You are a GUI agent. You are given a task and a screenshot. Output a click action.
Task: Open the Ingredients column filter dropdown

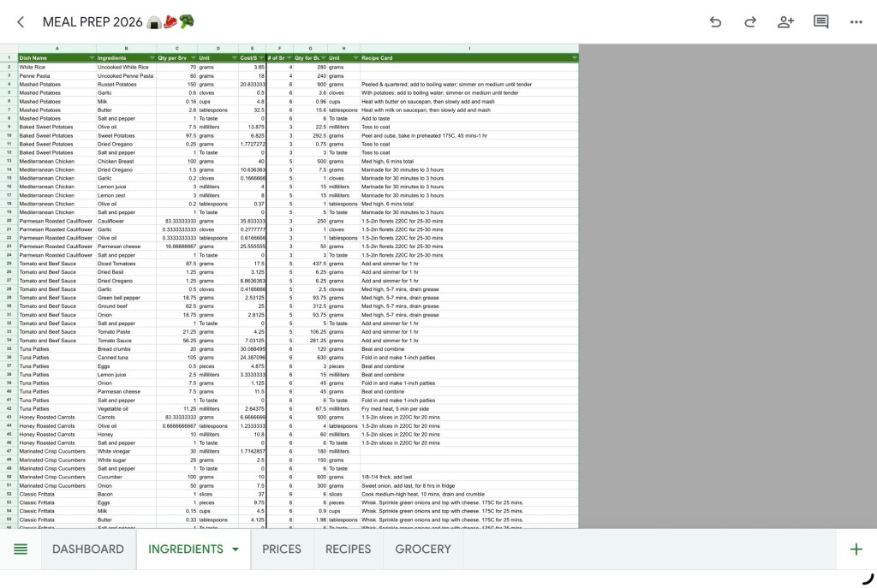152,58
